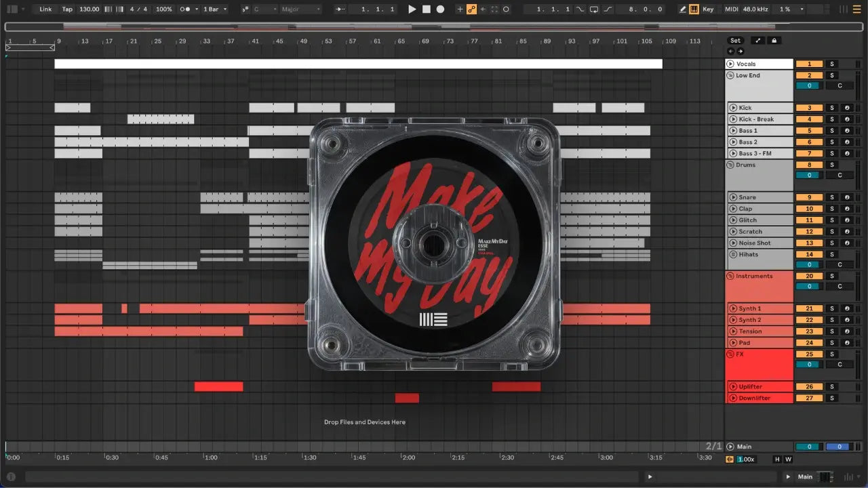This screenshot has width=868, height=488.
Task: Toggle the metronome button
Action: (x=185, y=9)
